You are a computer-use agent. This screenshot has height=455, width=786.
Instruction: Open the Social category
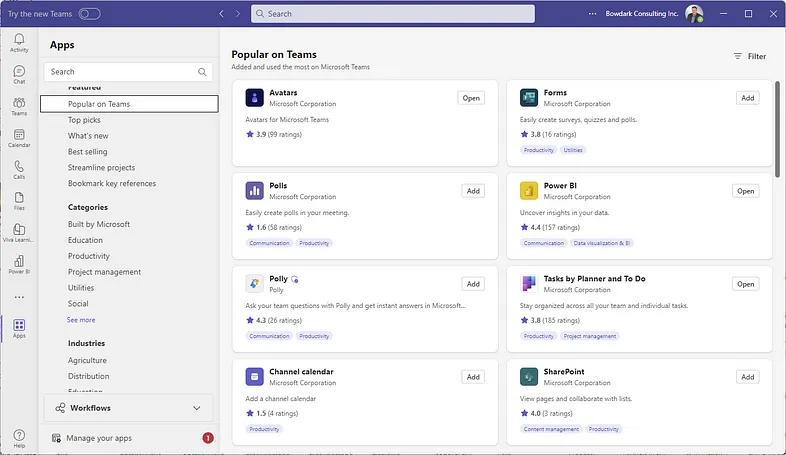click(x=78, y=304)
